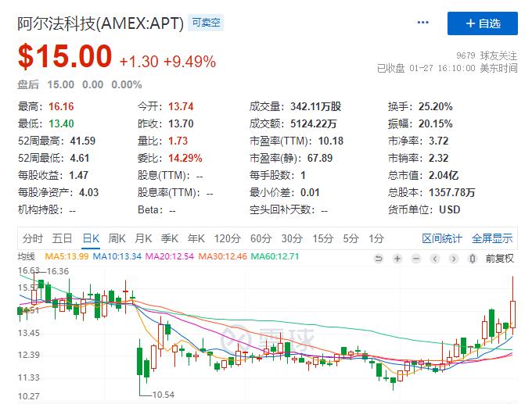The image size is (532, 404).
Task: Click the 今开 value 13.74
Action: pyautogui.click(x=181, y=106)
